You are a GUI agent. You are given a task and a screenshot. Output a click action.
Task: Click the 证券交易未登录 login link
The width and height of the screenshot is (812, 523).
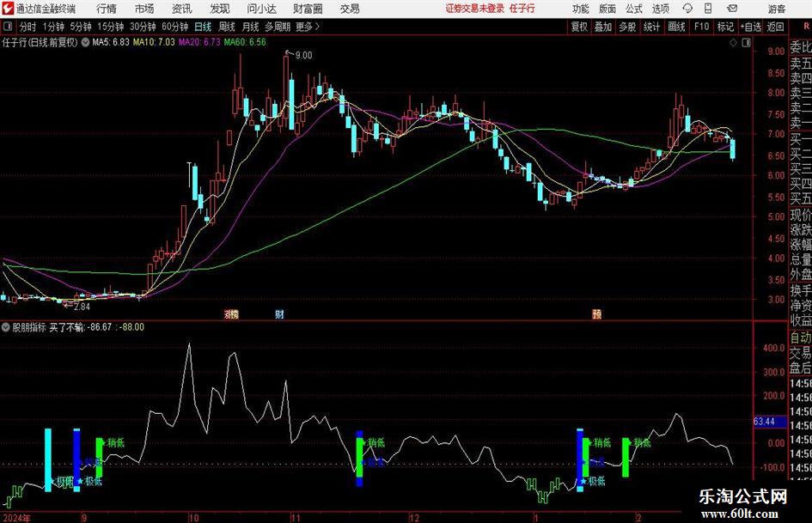tap(474, 9)
